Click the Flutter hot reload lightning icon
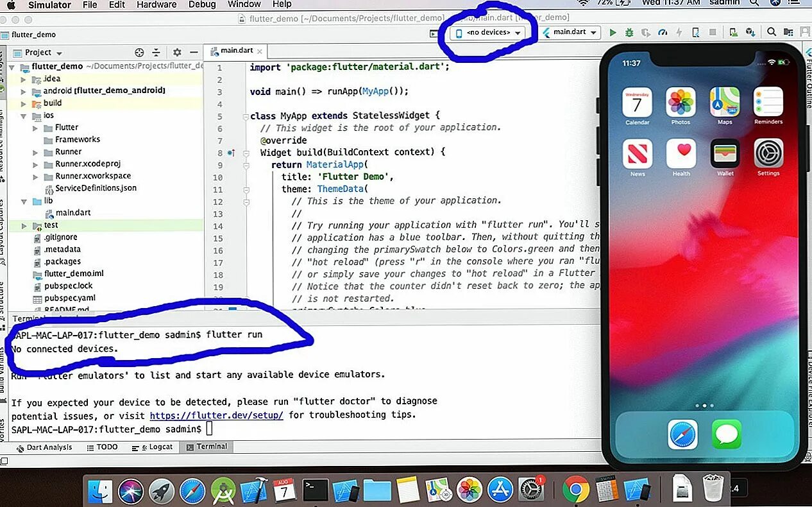812x507 pixels. [679, 32]
